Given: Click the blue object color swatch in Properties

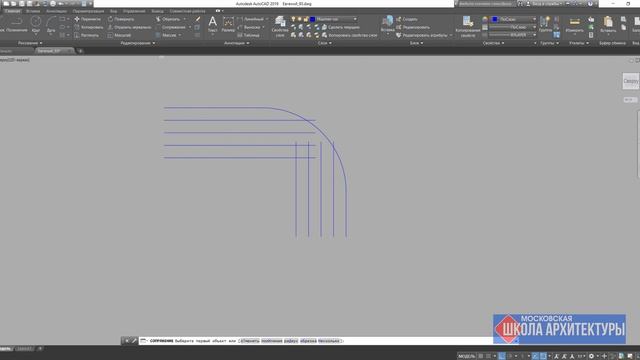Looking at the screenshot, I should (x=495, y=19).
